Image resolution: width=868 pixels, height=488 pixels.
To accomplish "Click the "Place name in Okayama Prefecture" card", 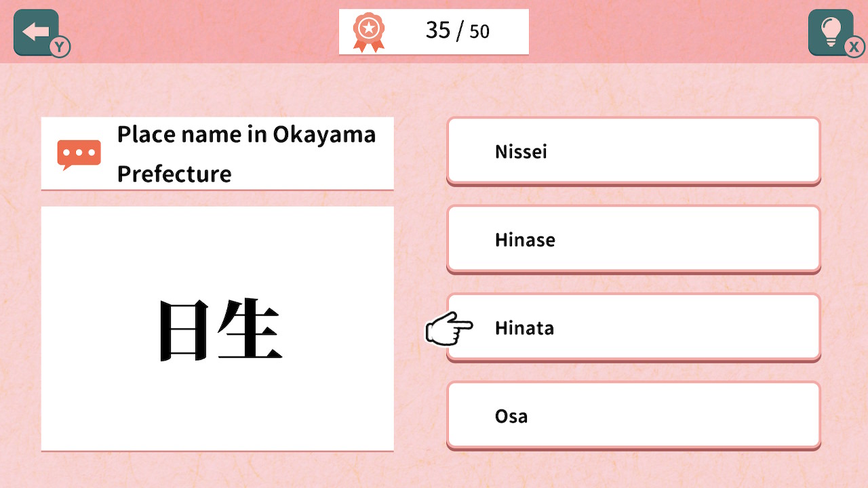I will click(x=217, y=152).
